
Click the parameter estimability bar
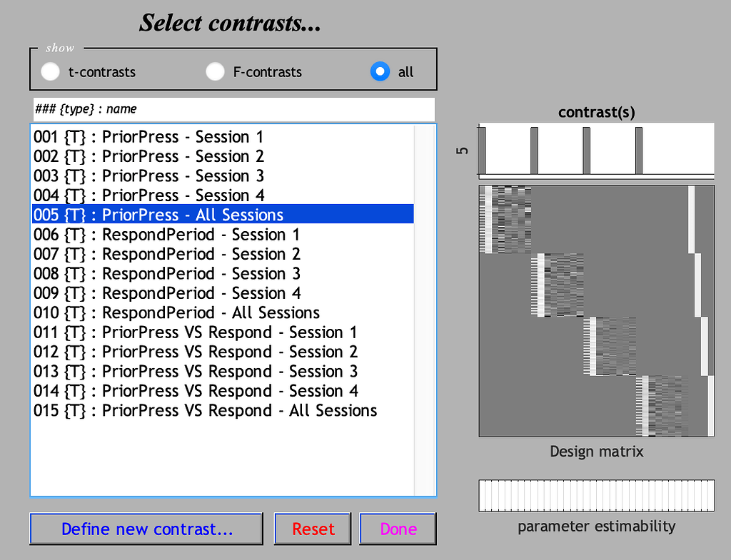(596, 496)
